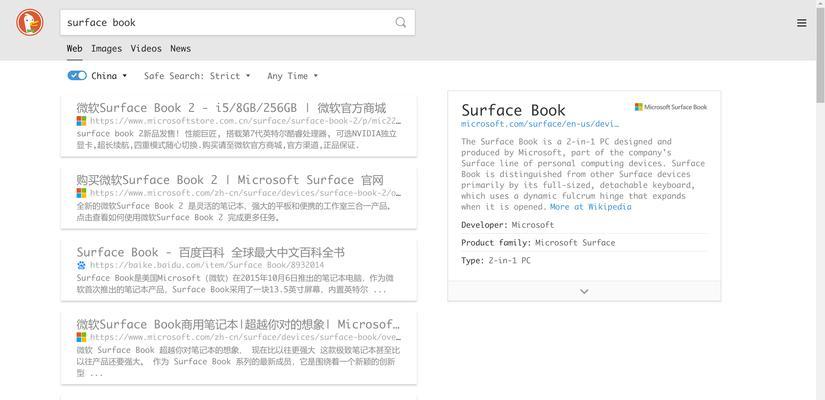Click the Surface Book description paragraph

pyautogui.click(x=583, y=174)
